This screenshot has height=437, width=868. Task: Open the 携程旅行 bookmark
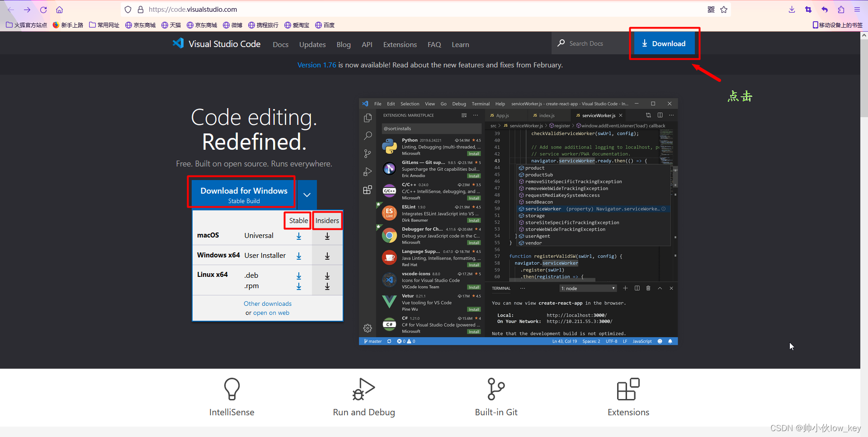[x=264, y=25]
